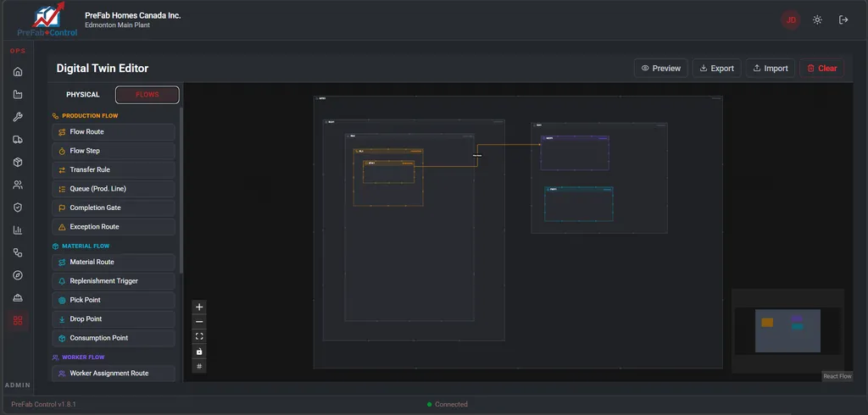Click the Edmonton Main Plant label
Screen dimensions: 868x415
pyautogui.click(x=117, y=25)
